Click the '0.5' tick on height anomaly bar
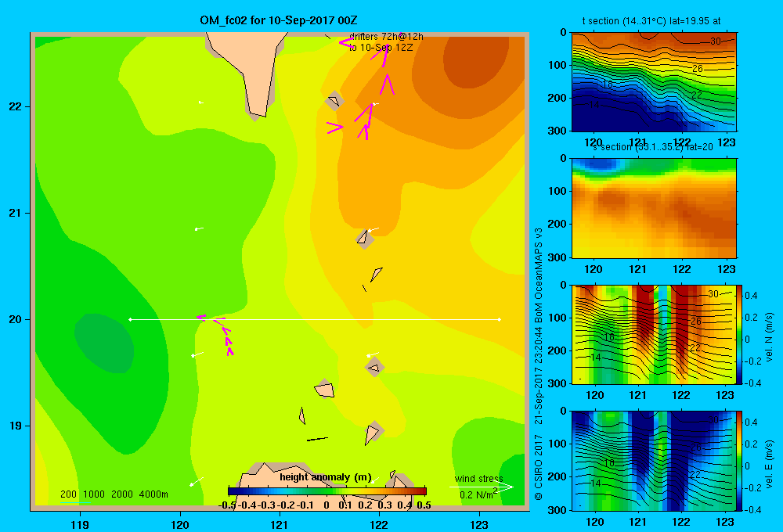This screenshot has width=783, height=532. coord(424,505)
